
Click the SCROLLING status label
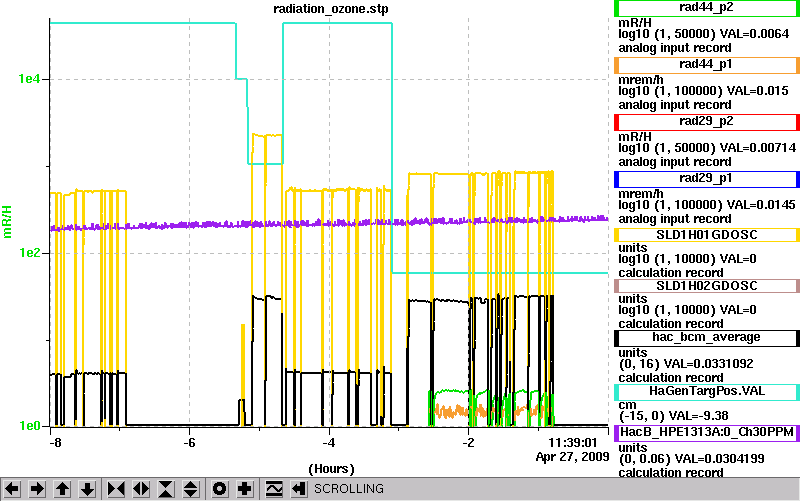348,489
